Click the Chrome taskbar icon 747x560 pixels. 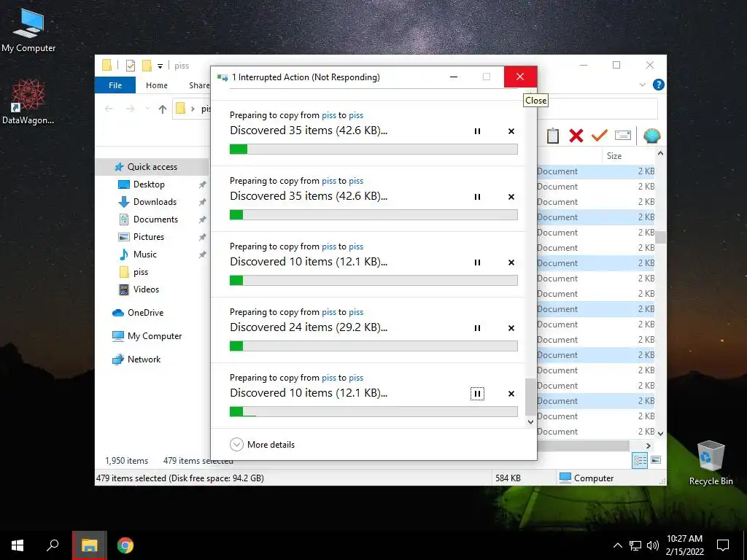coord(125,545)
